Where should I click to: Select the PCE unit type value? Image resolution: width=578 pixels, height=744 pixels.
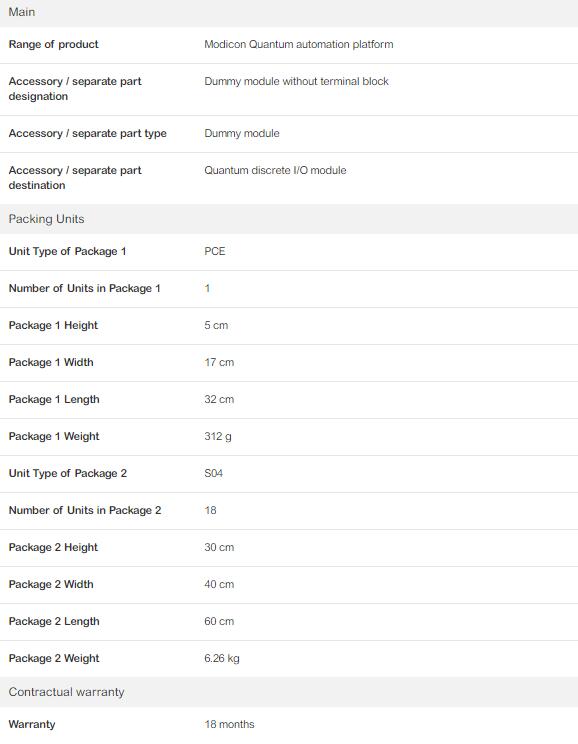[x=214, y=251]
